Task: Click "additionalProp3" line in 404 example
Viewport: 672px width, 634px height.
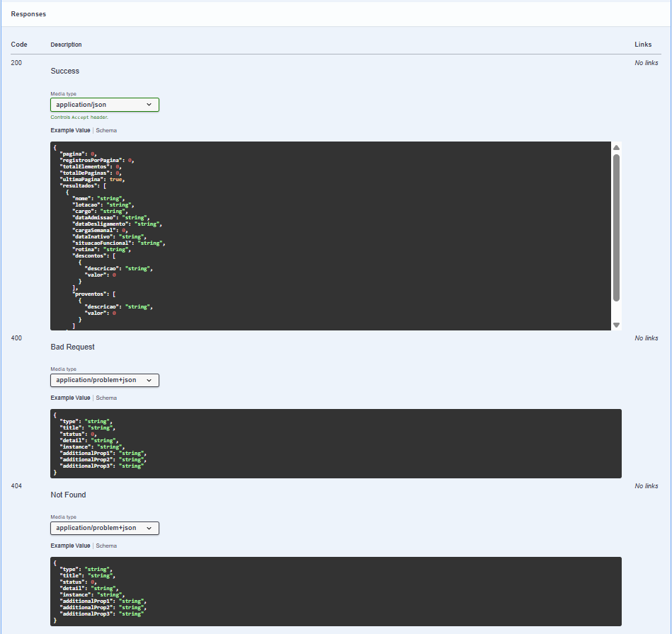Action: click(101, 614)
